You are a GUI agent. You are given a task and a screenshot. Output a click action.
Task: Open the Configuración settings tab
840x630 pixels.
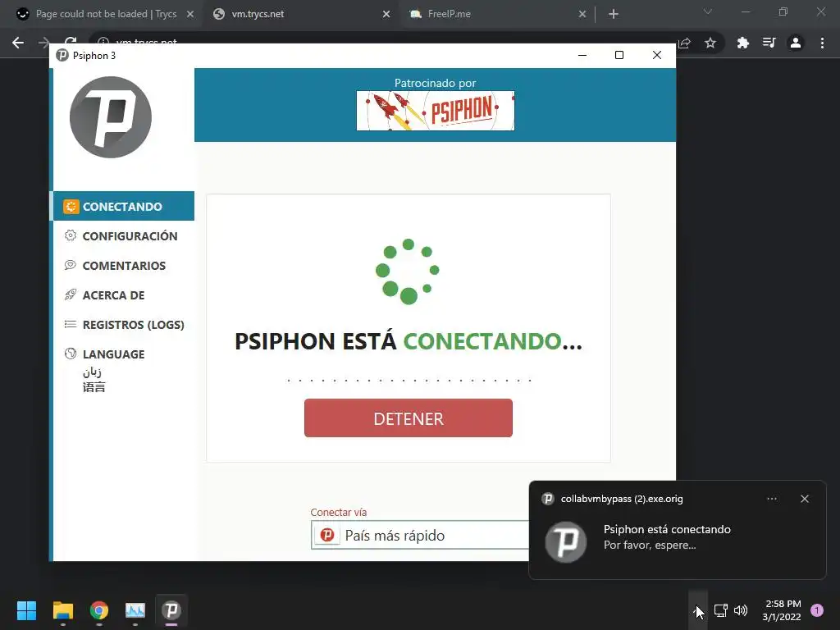[123, 235]
